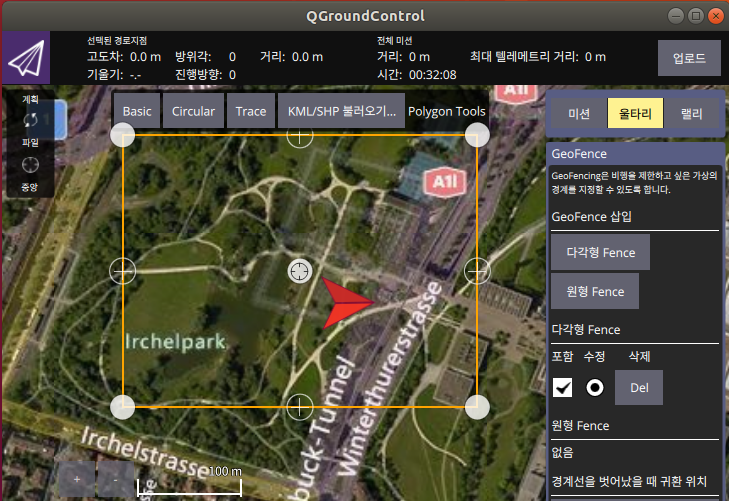
Task: Minimize the QGroundControl window
Action: pos(676,16)
